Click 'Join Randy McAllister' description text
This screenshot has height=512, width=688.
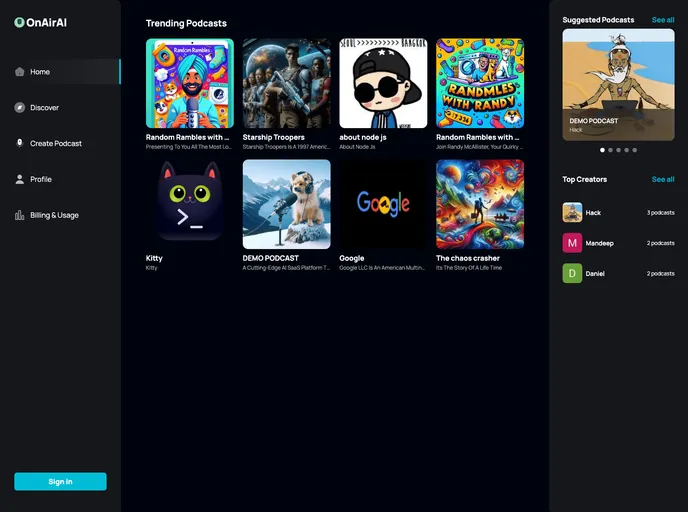pos(479,147)
